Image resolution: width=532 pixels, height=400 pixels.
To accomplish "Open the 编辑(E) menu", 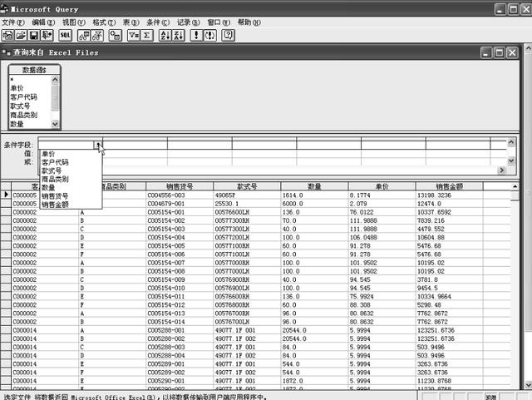I will 43,22.
